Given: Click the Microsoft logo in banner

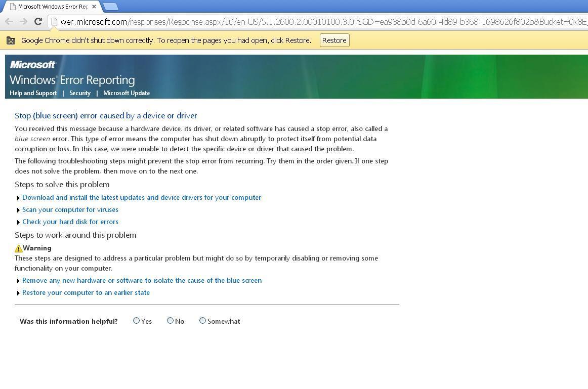Looking at the screenshot, I should [32, 64].
